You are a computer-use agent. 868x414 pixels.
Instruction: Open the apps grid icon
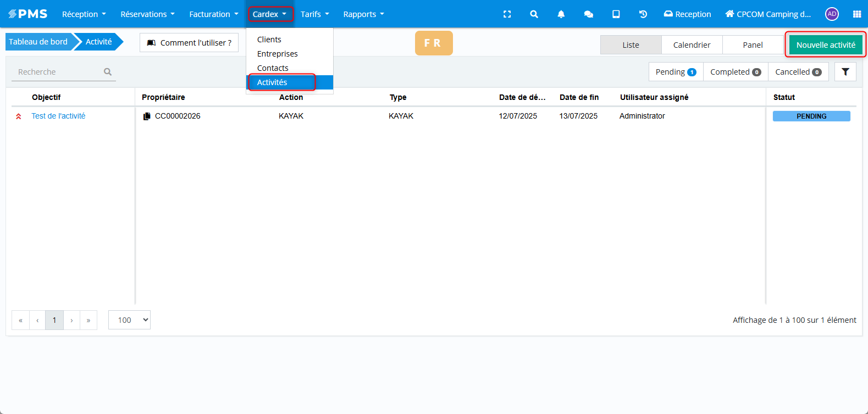pos(856,14)
